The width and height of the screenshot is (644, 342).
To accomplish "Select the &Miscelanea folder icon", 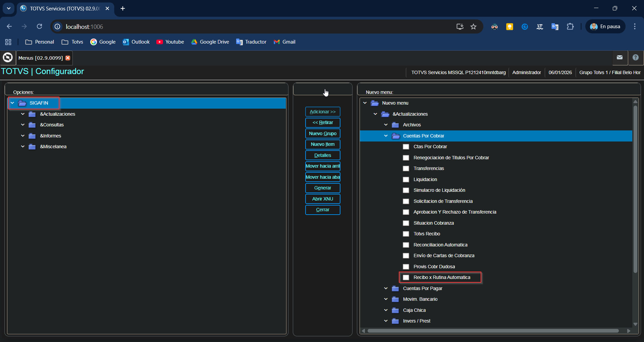I will point(32,147).
